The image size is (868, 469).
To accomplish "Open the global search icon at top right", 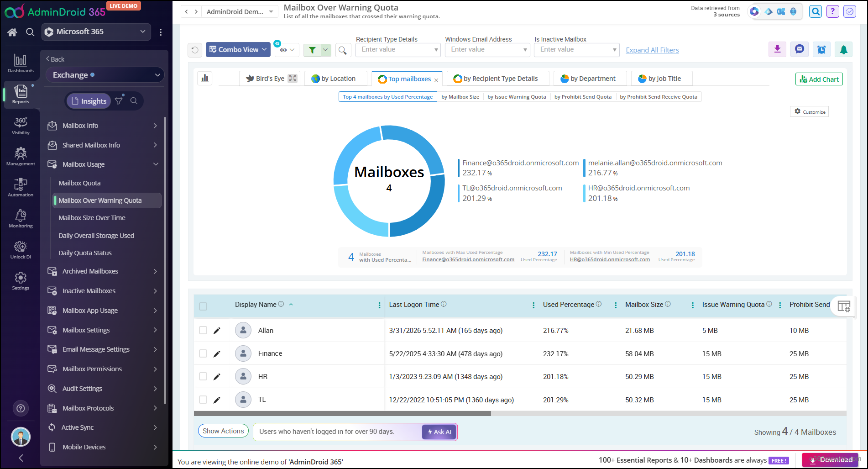I will click(816, 11).
